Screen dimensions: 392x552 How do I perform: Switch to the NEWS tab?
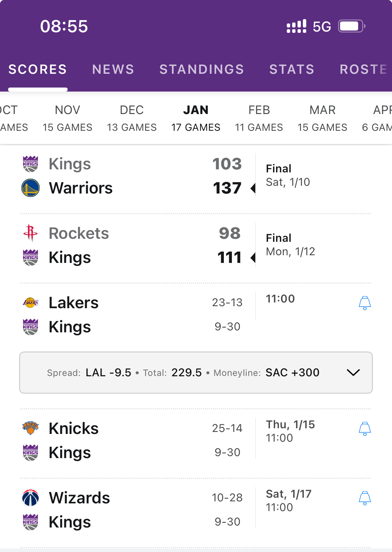coord(113,69)
